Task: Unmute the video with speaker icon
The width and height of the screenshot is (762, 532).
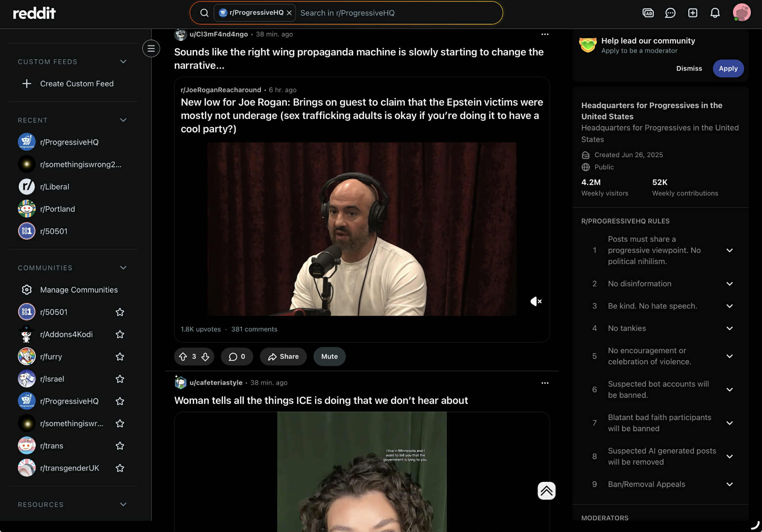Action: (536, 301)
